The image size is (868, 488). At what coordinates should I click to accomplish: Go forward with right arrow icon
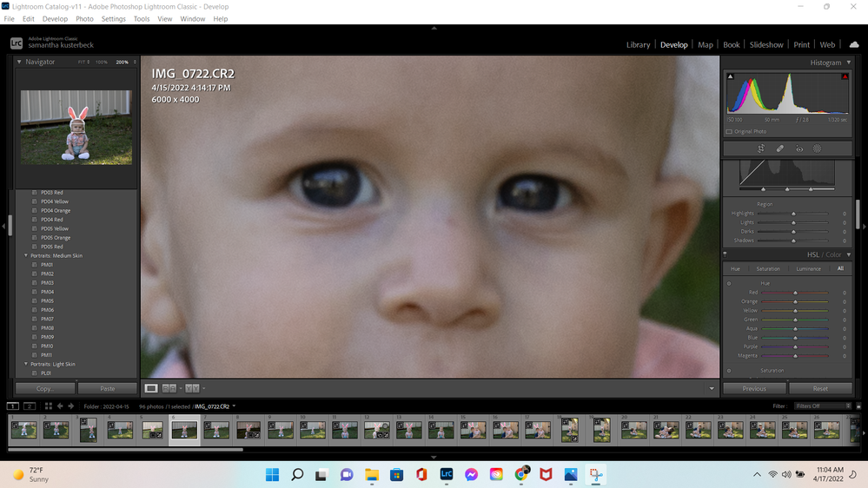pos(71,406)
